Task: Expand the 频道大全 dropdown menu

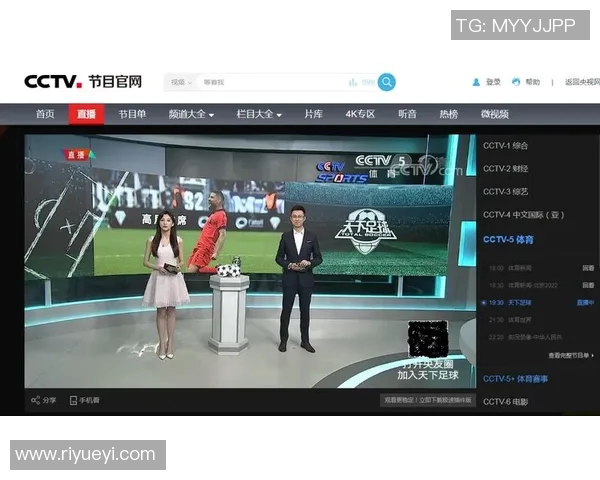Action: click(x=193, y=114)
